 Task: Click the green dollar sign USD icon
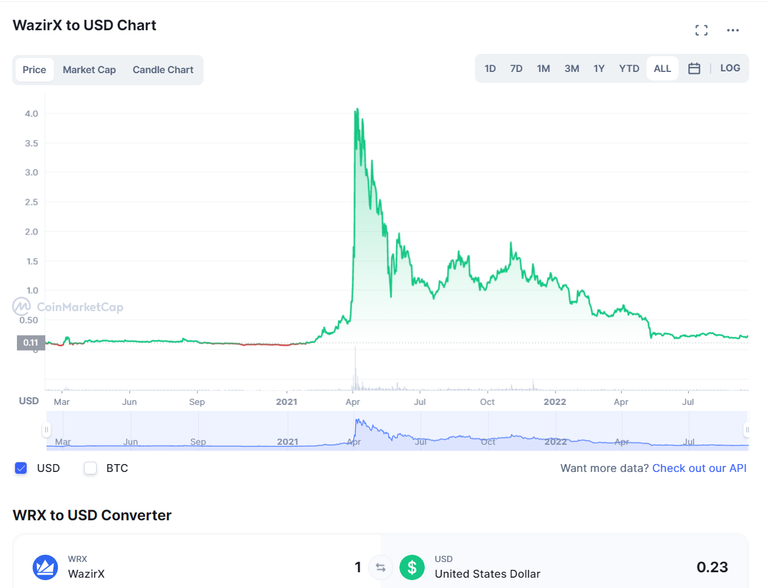(x=412, y=567)
